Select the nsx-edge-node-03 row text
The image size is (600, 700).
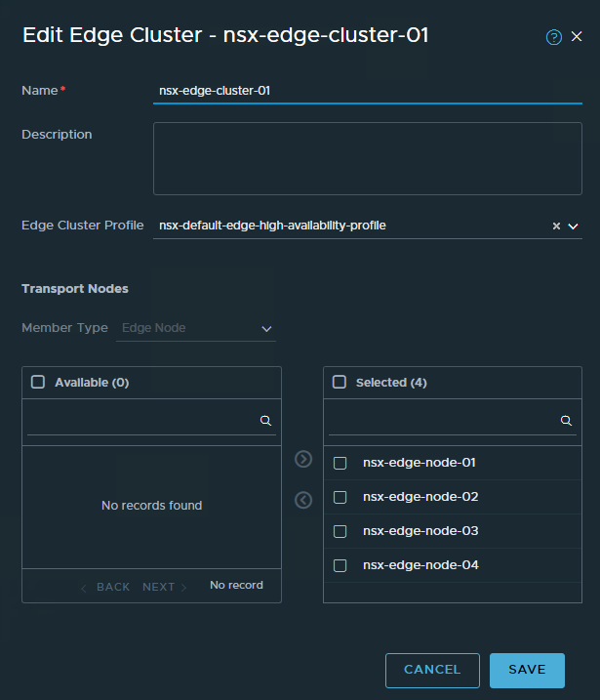point(420,531)
